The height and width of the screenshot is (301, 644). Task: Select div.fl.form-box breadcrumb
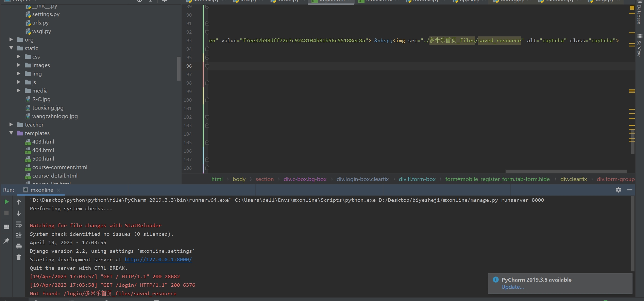[417, 179]
